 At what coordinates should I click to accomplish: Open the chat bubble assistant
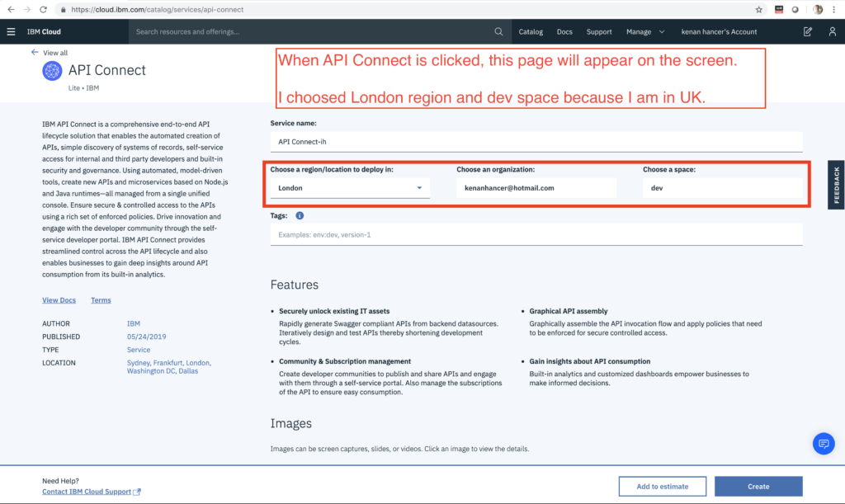pyautogui.click(x=824, y=444)
